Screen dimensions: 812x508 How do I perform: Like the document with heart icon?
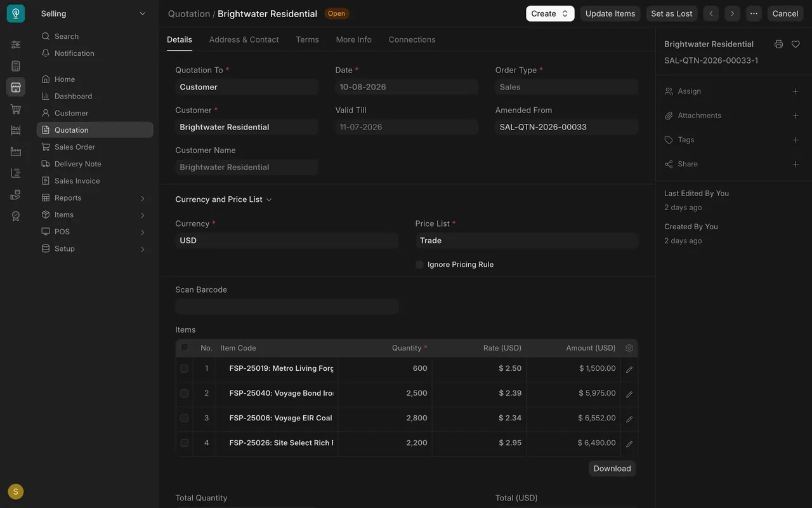796,44
